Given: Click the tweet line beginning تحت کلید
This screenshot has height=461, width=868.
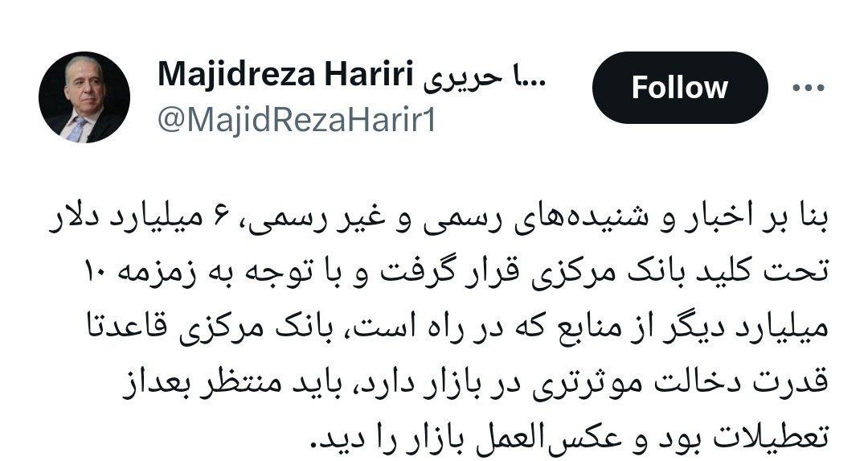Looking at the screenshot, I should click(x=457, y=274).
